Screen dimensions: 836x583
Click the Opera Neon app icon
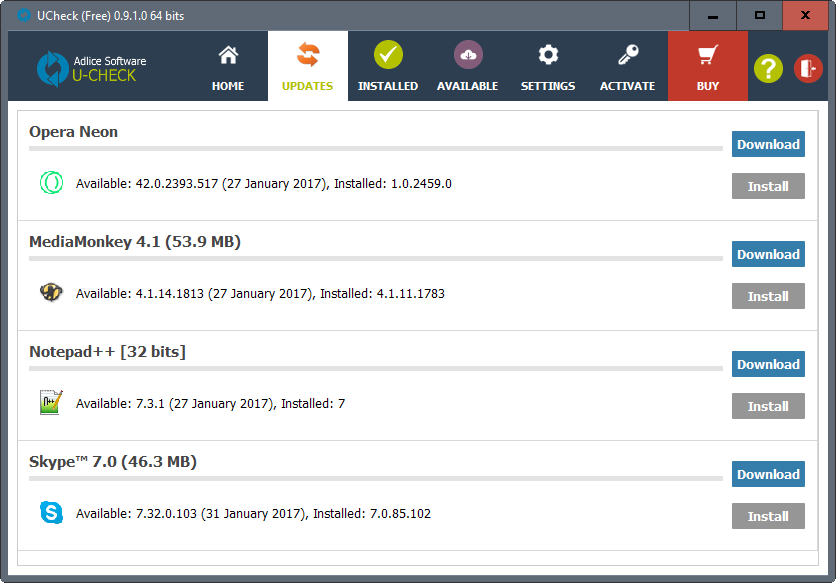pyautogui.click(x=51, y=183)
